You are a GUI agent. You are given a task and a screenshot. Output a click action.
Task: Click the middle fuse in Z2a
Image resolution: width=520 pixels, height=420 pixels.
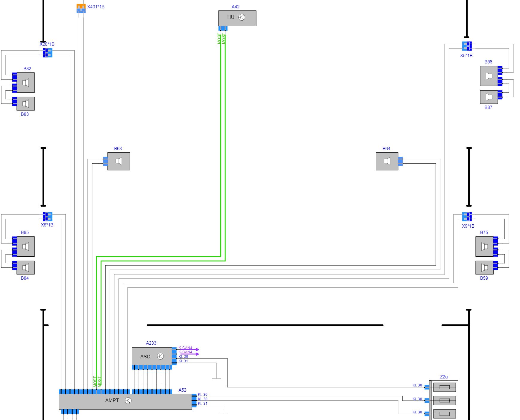[x=445, y=400]
